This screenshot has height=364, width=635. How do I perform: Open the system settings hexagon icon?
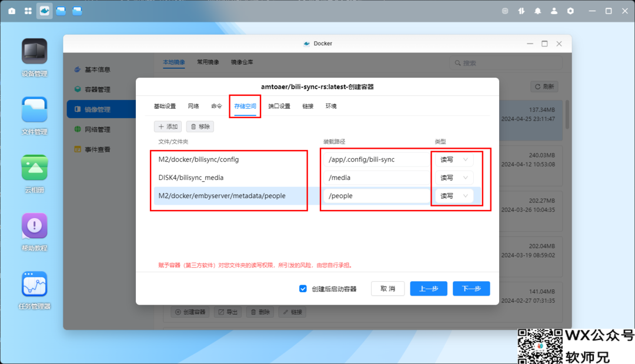570,11
